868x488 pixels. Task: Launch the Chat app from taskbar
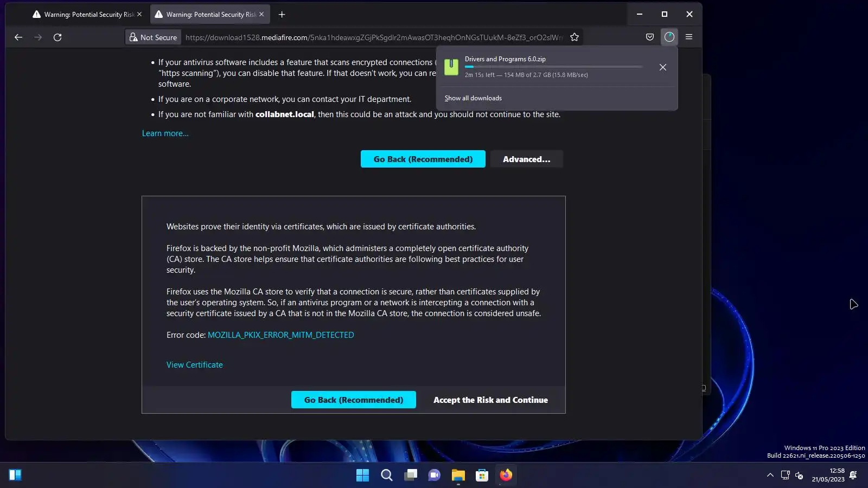click(435, 476)
